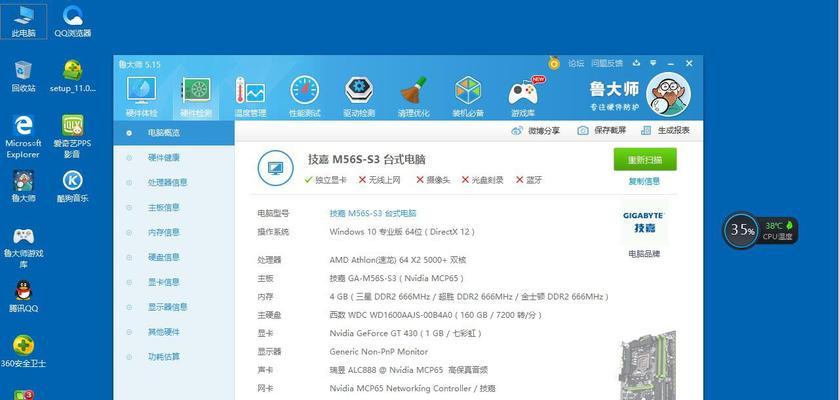Open 装机必备 essential software cube
The image size is (839, 400).
pos(468,97)
